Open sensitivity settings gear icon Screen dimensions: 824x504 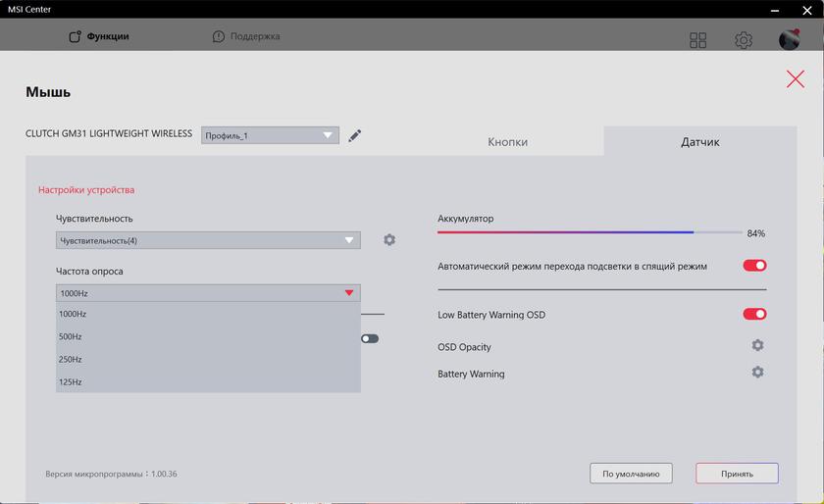389,240
